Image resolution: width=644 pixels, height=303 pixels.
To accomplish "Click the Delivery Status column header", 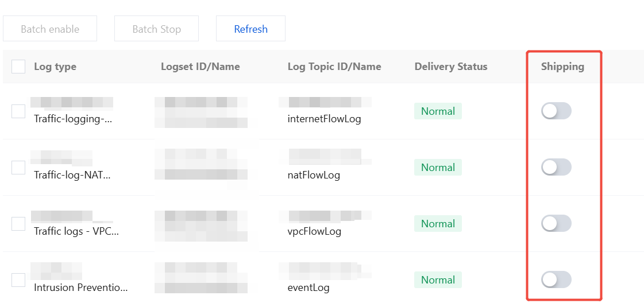I will coord(450,67).
